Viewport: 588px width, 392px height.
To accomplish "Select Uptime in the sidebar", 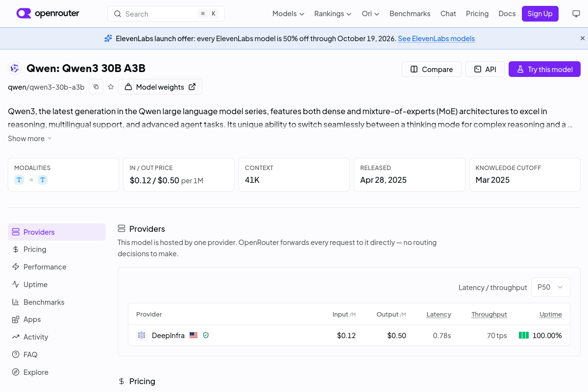I will [x=57, y=285].
